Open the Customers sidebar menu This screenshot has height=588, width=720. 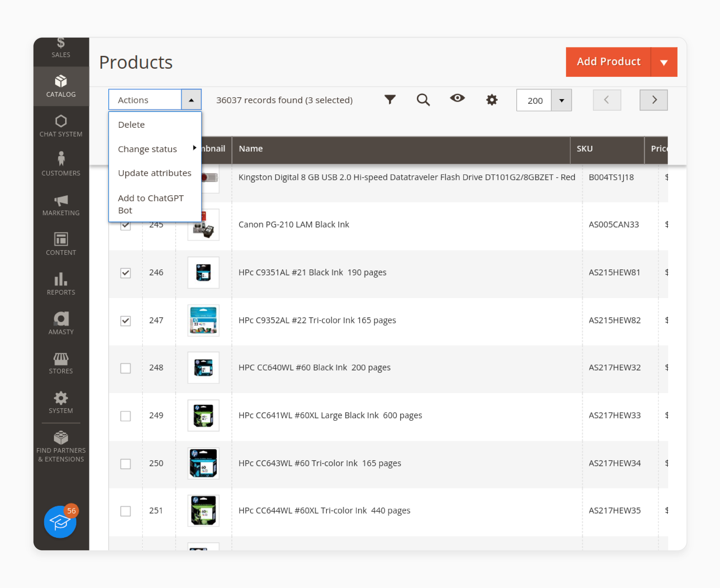tap(61, 164)
